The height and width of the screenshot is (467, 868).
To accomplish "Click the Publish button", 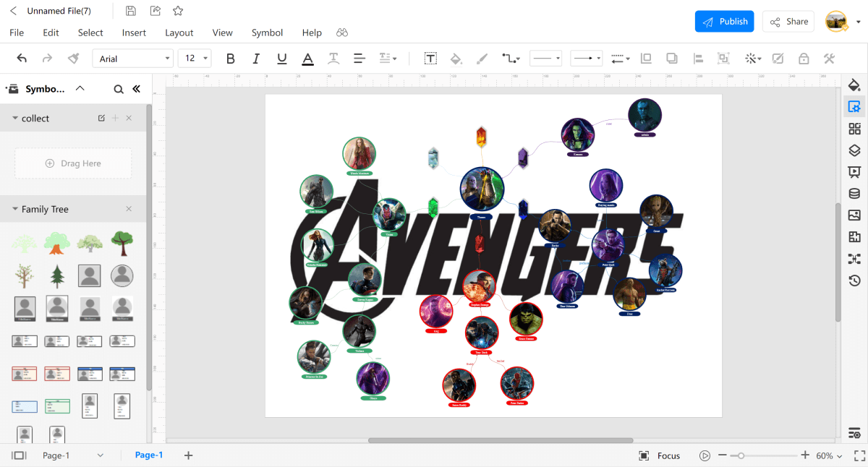I will [x=724, y=22].
